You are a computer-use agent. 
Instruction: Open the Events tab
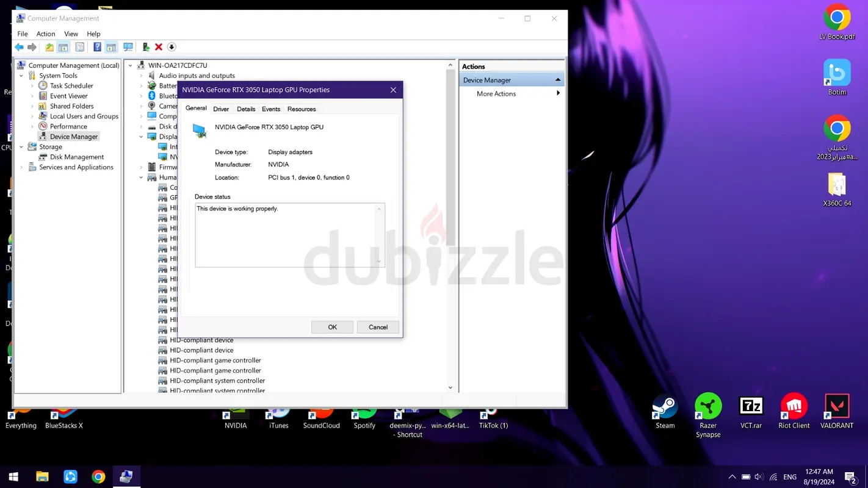pyautogui.click(x=271, y=109)
